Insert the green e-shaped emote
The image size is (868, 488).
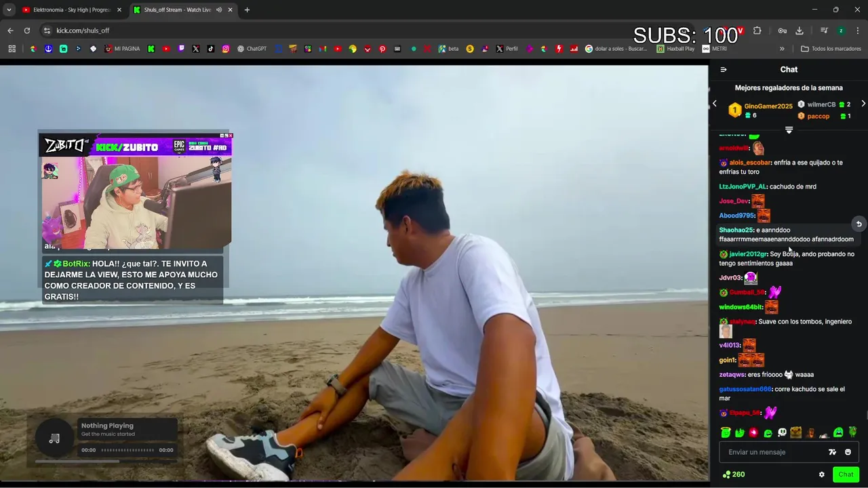coord(768,432)
